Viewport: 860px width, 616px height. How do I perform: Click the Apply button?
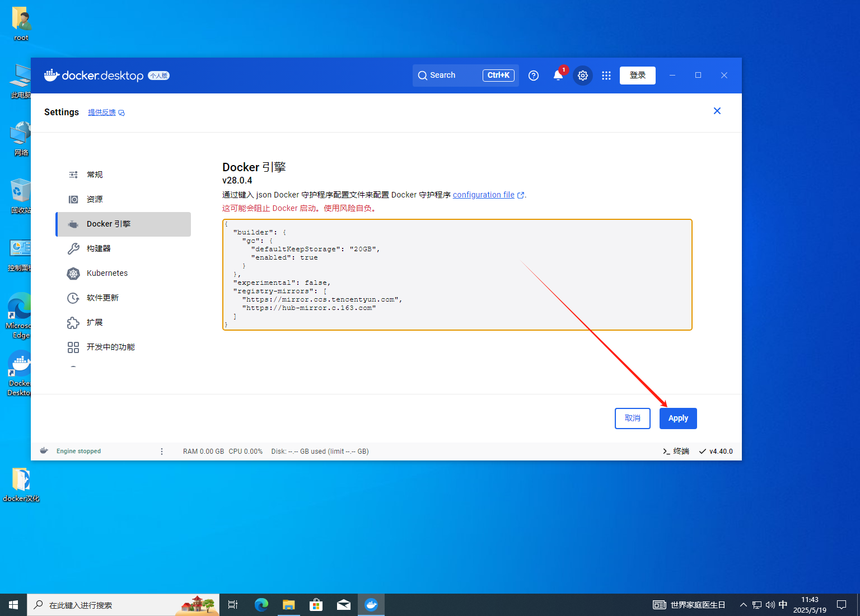point(678,418)
